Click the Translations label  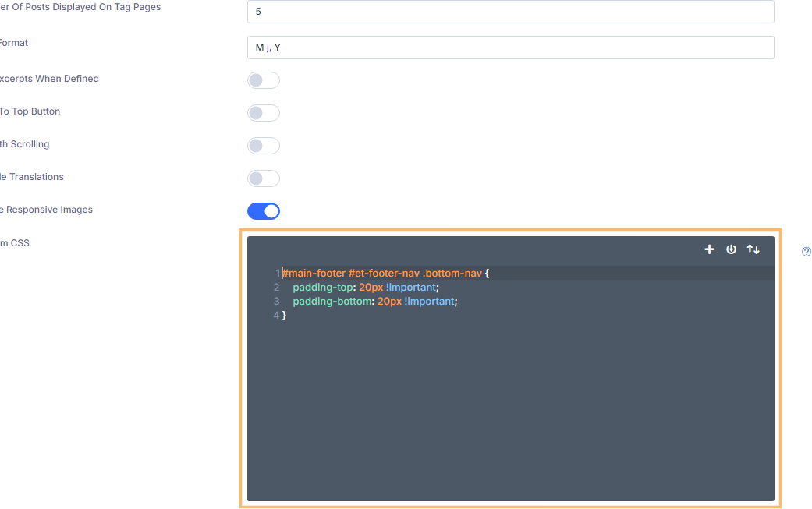[31, 177]
